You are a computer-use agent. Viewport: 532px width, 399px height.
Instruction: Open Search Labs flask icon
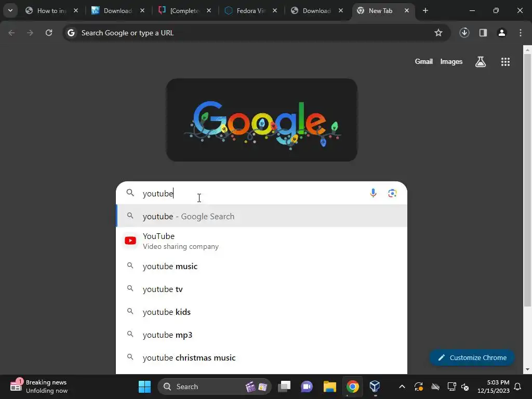click(481, 62)
